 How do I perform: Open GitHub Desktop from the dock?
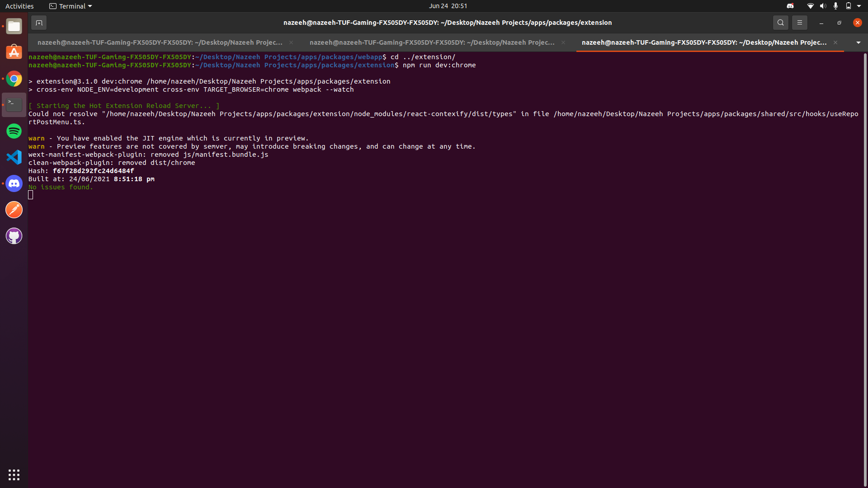(x=14, y=236)
